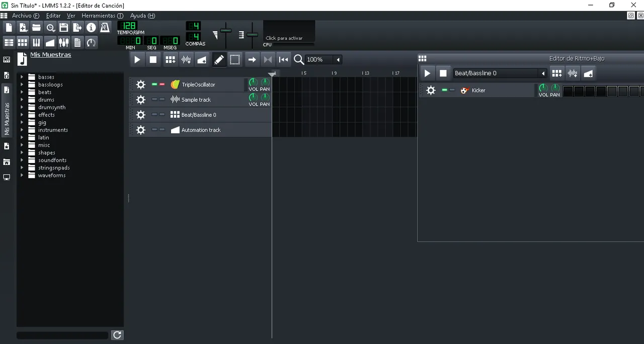Play the beat in Beat+Bassline Editor

coord(427,73)
